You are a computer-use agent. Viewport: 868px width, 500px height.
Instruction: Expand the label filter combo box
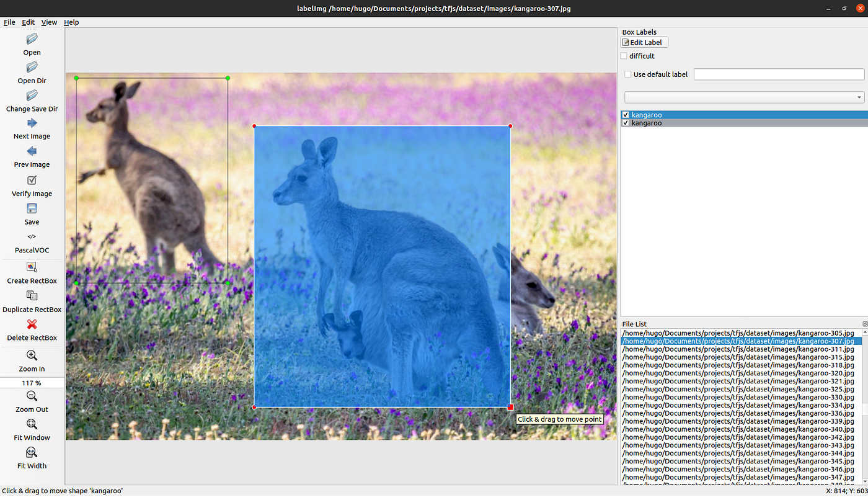coord(744,97)
